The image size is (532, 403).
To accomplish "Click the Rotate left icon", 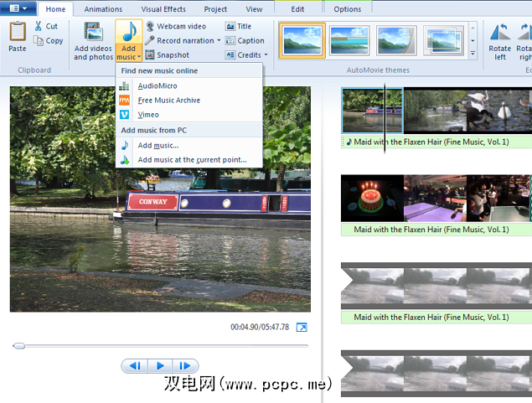I will [x=500, y=39].
